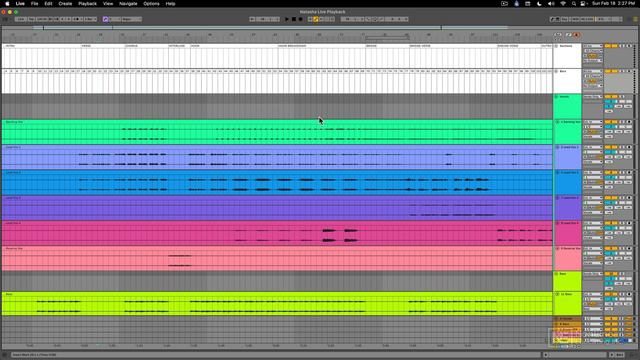Click the Stop transport button

294,19
